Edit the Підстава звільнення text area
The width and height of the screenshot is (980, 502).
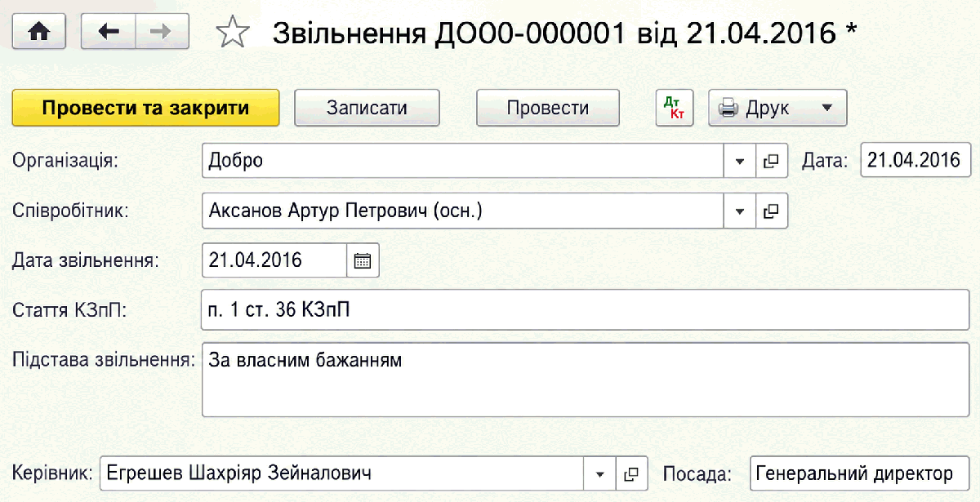coord(585,380)
